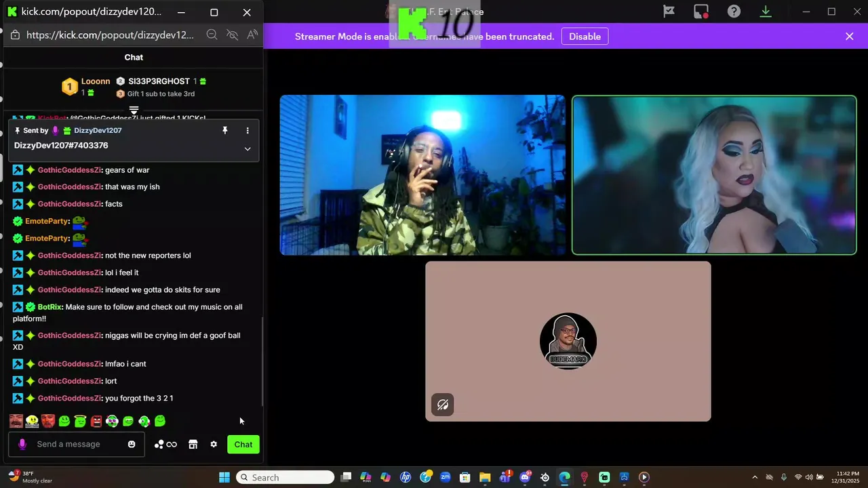Disable Streamer Mode with the Disable button
The width and height of the screenshot is (868, 488).
585,37
